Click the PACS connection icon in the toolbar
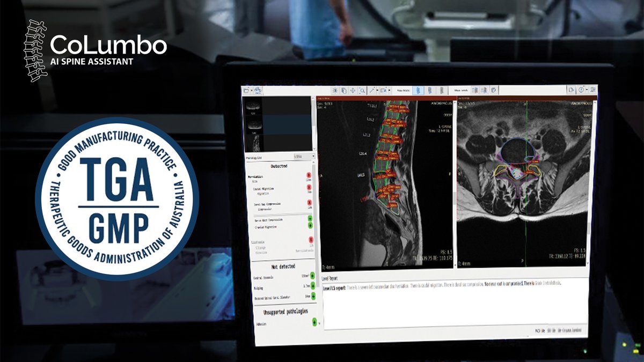The image size is (644, 362). 258,91
